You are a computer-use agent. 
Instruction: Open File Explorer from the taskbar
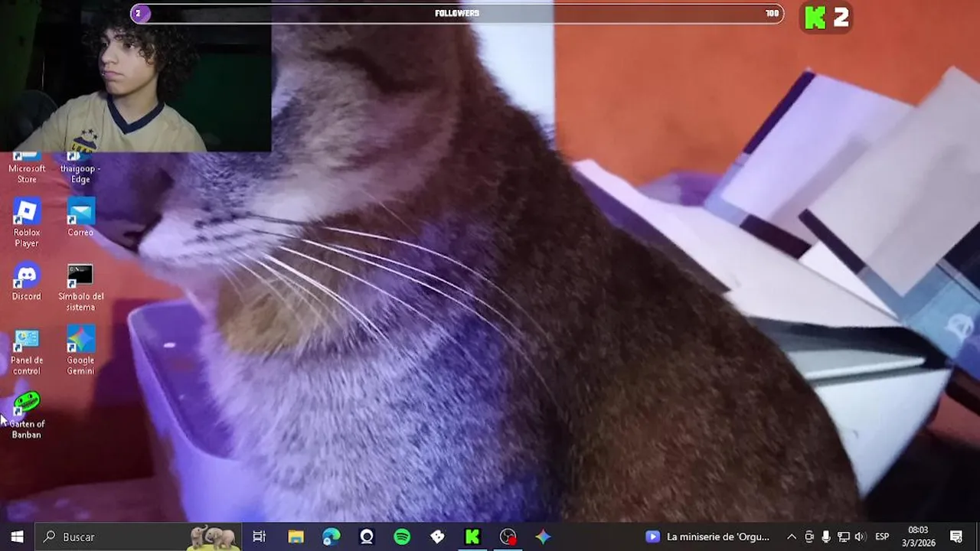click(x=296, y=536)
